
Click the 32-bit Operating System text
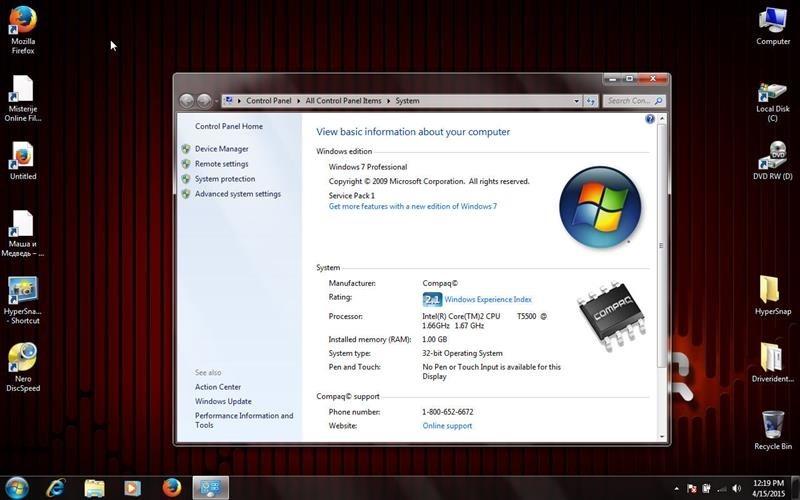coord(462,354)
